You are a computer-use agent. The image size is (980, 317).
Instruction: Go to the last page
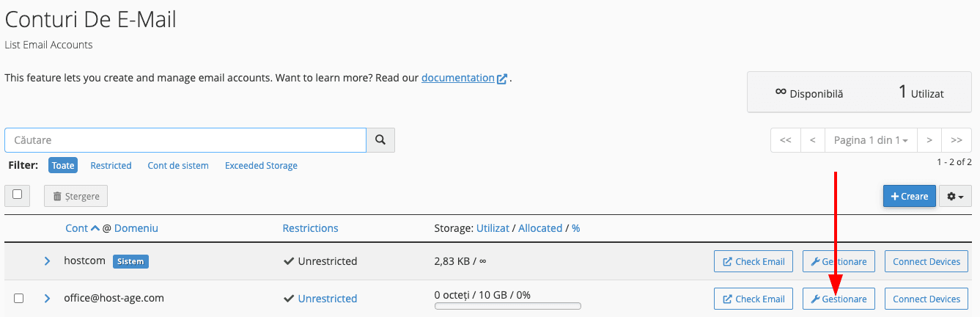point(956,139)
